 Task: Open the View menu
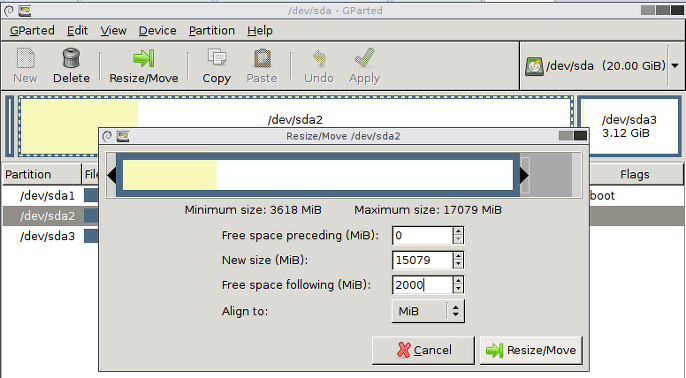(x=113, y=31)
